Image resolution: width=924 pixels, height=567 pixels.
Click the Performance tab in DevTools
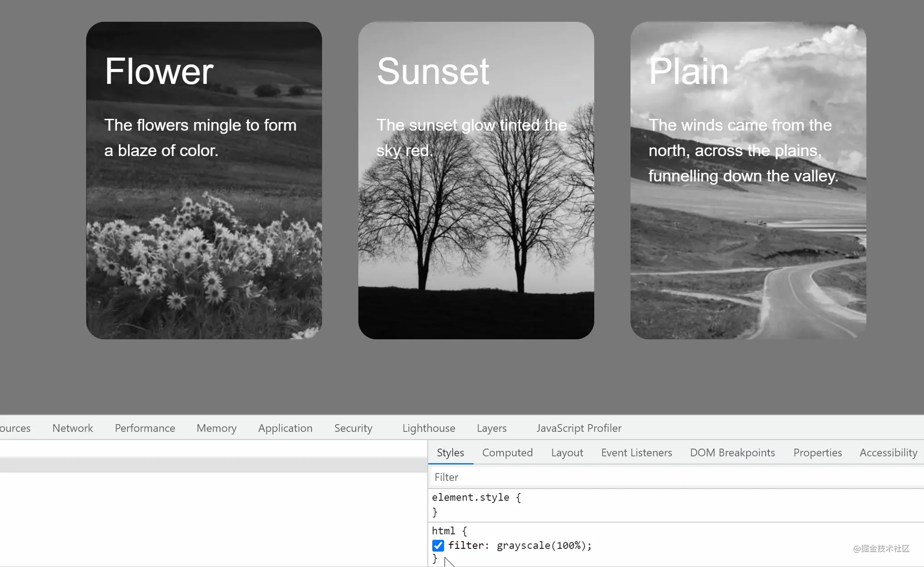point(144,428)
